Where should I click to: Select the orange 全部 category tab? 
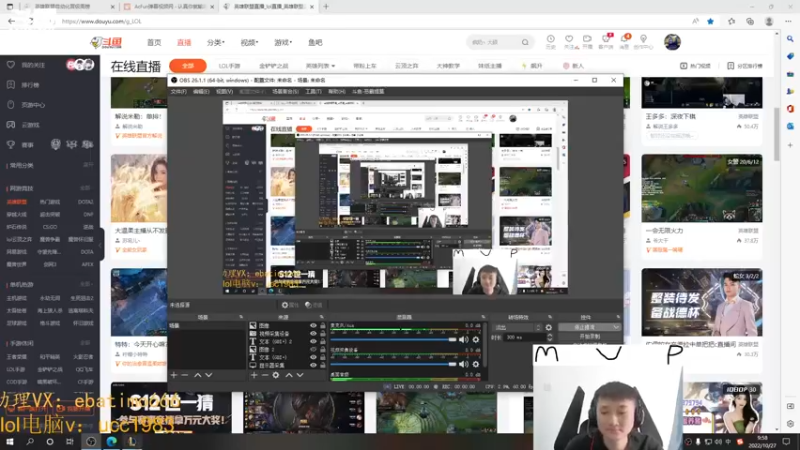tap(188, 66)
